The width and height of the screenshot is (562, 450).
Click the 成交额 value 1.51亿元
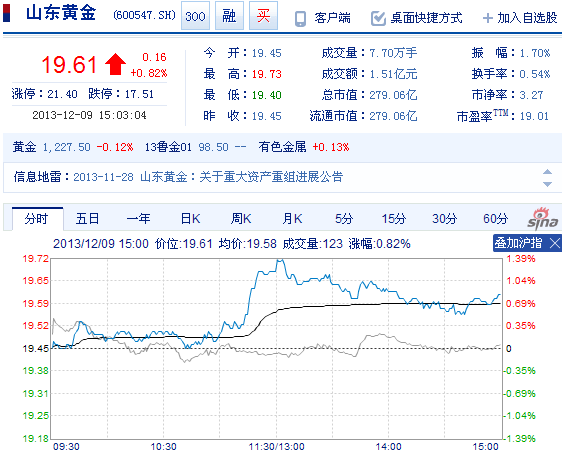pyautogui.click(x=393, y=74)
